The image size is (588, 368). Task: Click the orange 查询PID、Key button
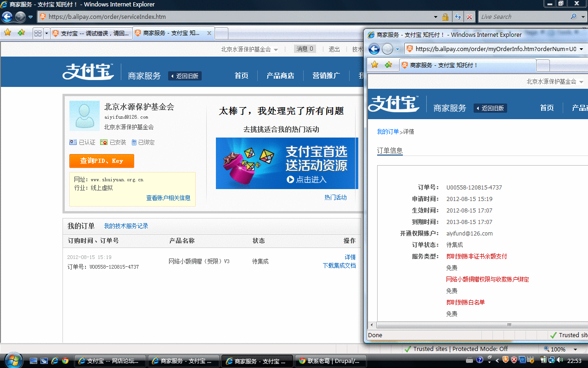coord(102,161)
